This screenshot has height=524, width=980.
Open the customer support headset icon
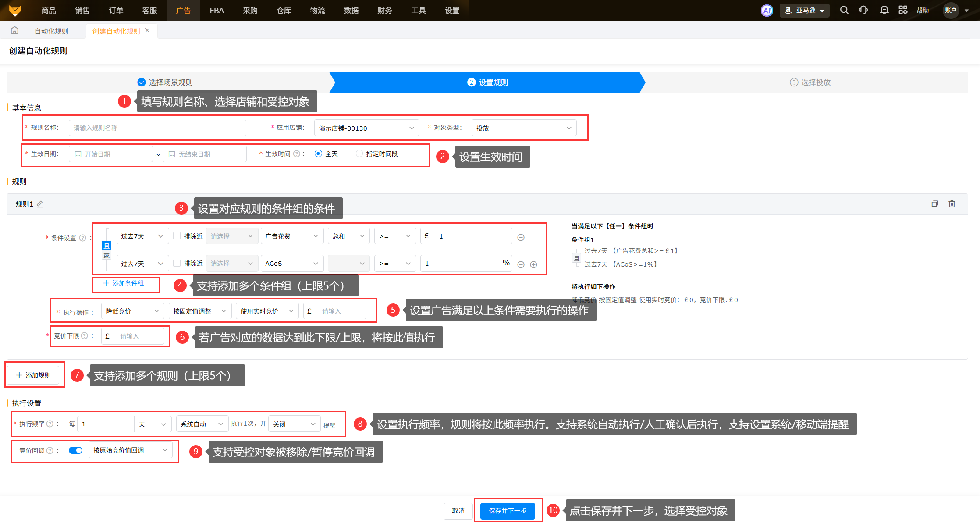coord(863,10)
